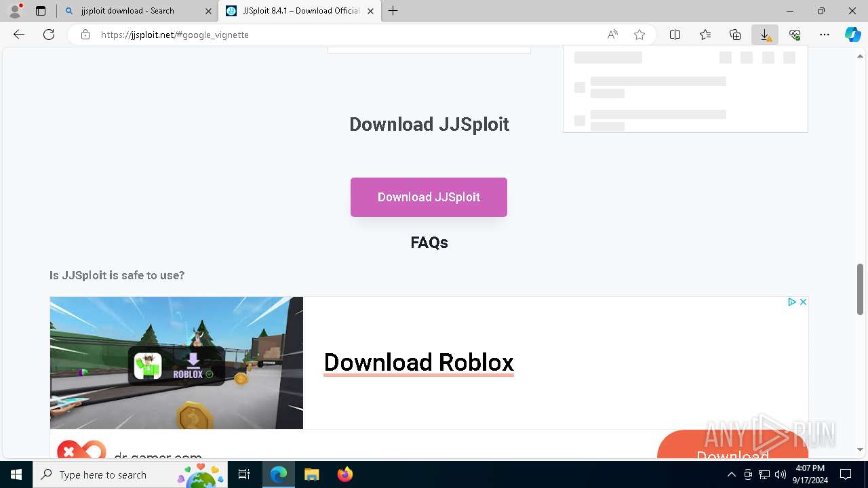Open the Download Roblox ad link

[418, 363]
